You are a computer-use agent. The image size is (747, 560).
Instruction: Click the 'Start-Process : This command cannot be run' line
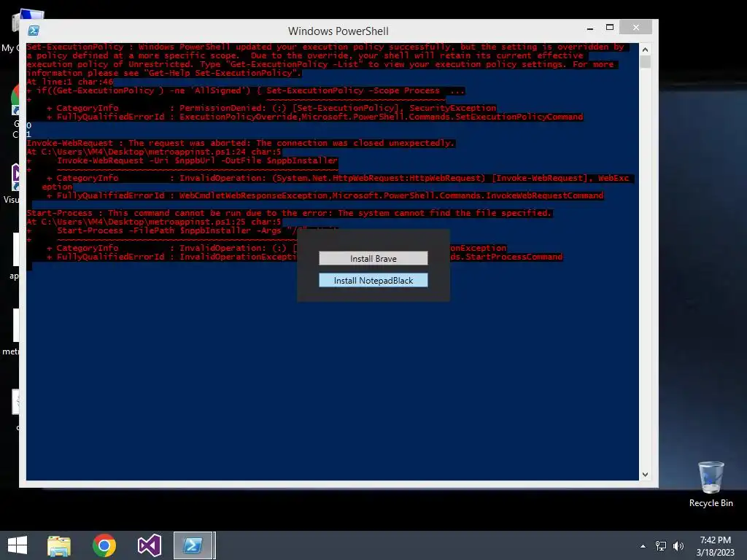tap(289, 213)
